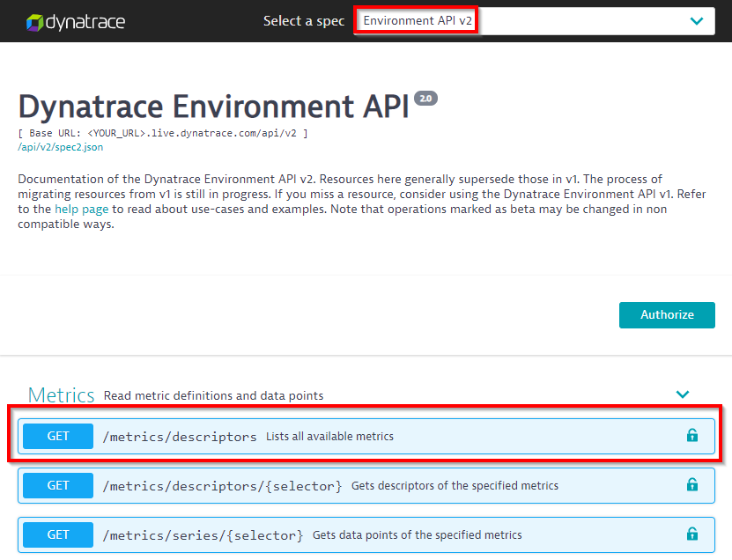
Task: Click the 'Select a spec' label
Action: tap(304, 21)
